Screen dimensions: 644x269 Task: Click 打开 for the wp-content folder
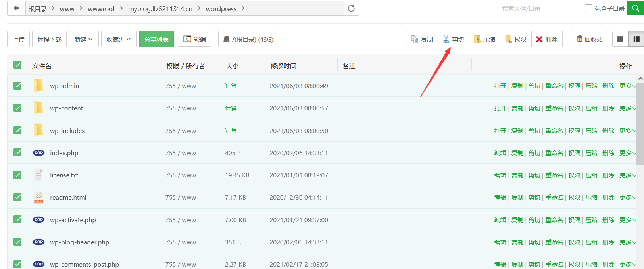[500, 108]
